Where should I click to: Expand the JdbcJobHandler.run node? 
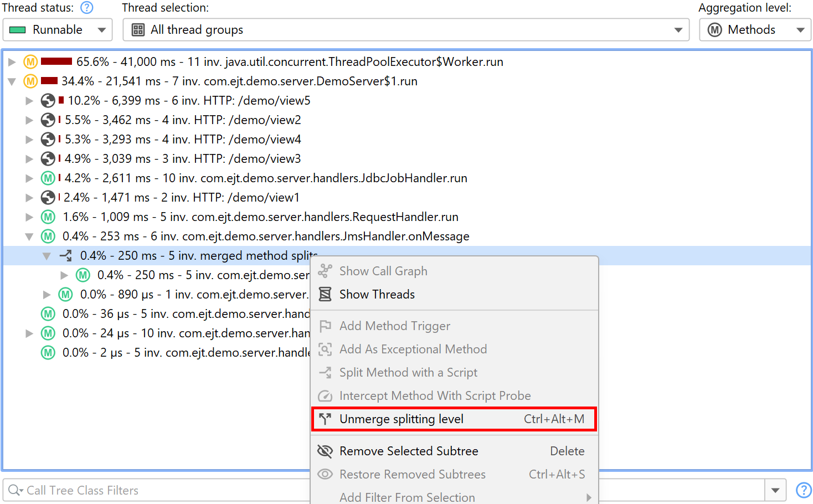(x=29, y=178)
